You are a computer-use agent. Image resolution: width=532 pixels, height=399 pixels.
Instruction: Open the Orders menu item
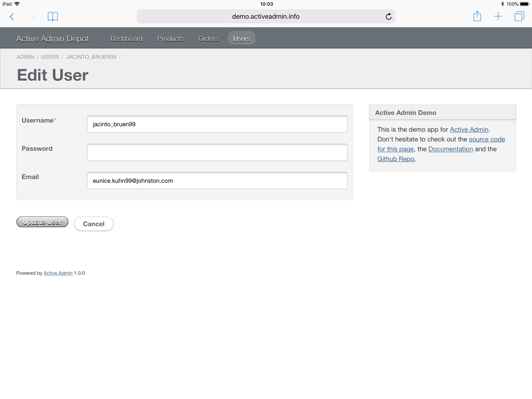point(208,39)
